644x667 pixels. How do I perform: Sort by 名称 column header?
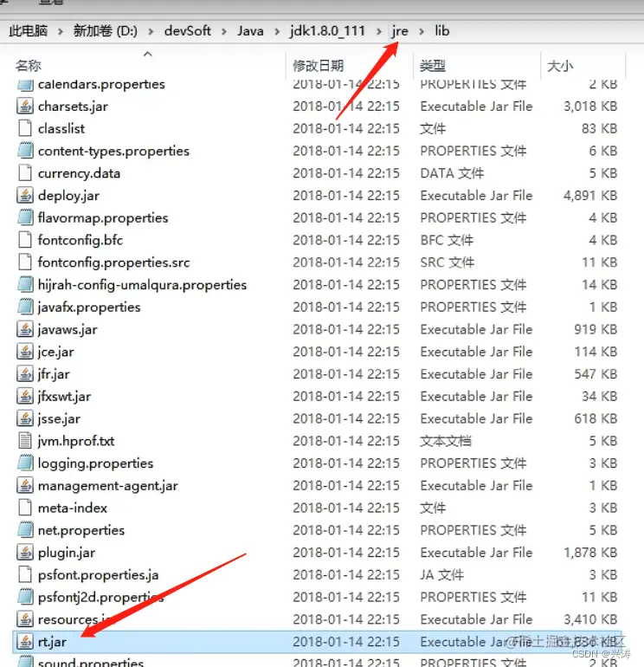tap(28, 66)
